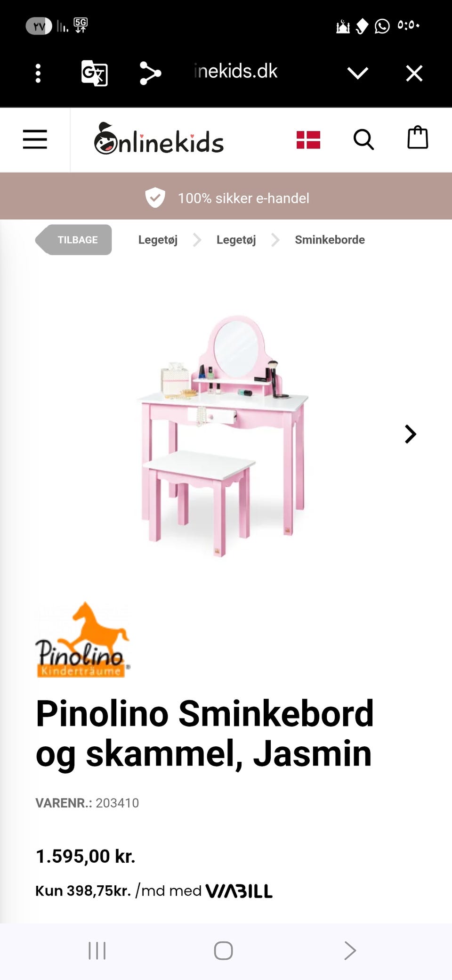Click the first Legetøj breadcrumb
Screen dimensions: 452x980
[x=158, y=240]
